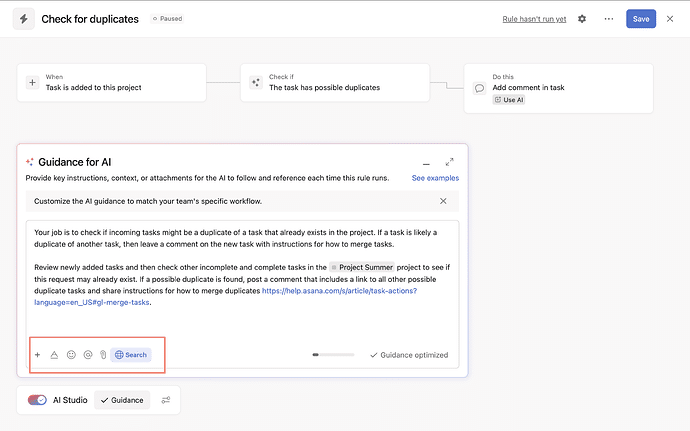Toggle the Search option in guidance toolbar

point(131,355)
